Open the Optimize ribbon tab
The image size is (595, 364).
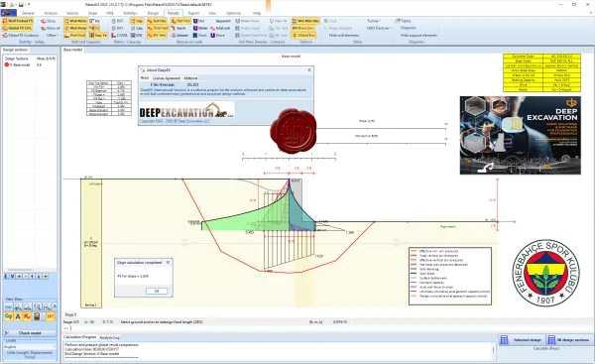coord(233,13)
